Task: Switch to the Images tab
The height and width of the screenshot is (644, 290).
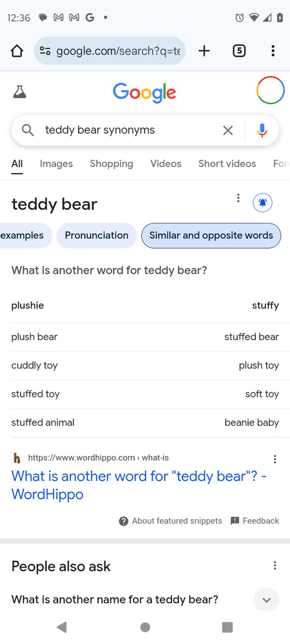Action: coord(56,164)
